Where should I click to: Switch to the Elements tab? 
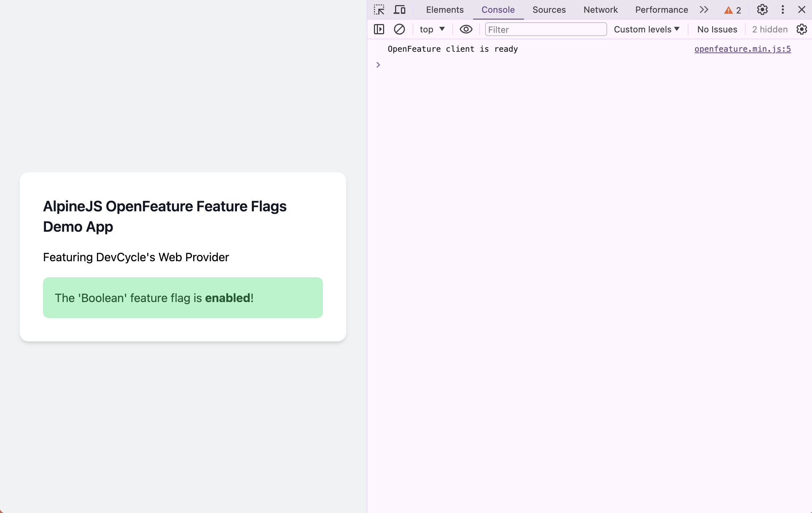[445, 10]
